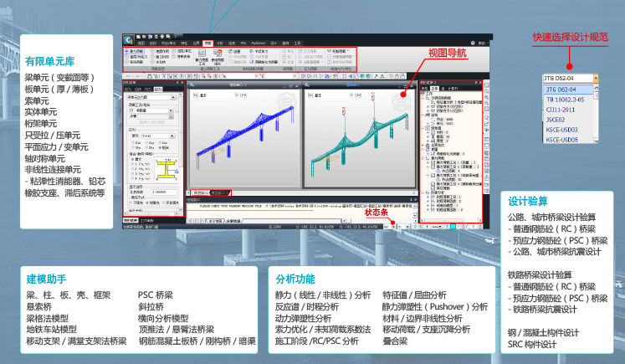Click the cyan color box in status bar
This screenshot has width=625, height=364.
click(453, 227)
